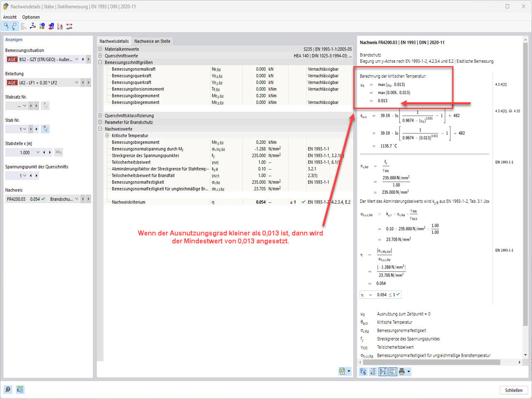The image size is (532, 399).
Task: Collapse the Bemessungsschnittgrößen section
Action: pyautogui.click(x=100, y=62)
